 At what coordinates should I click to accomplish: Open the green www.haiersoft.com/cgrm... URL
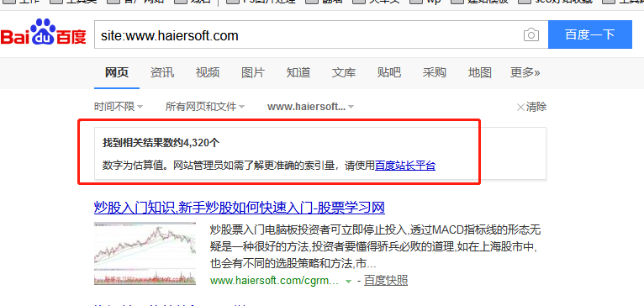tap(274, 281)
